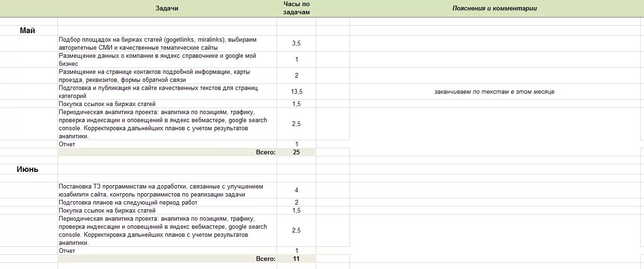Click hours value 1 for Июнь Отчет
644x269 pixels.
(296, 251)
